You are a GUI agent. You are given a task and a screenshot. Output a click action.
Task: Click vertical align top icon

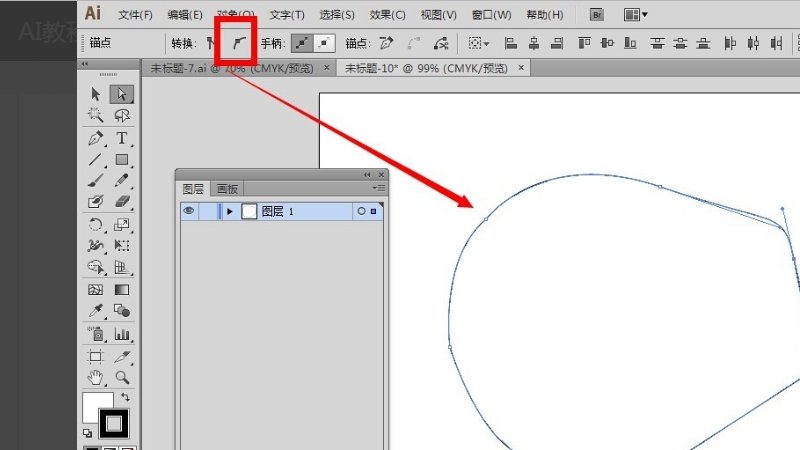[584, 43]
